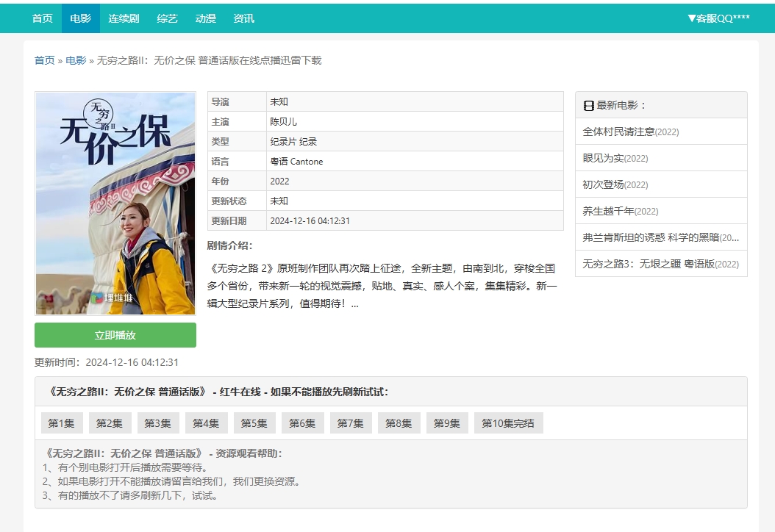This screenshot has height=532, width=775.
Task: Click the genre value 纪录片 纪录
Action: pos(293,141)
